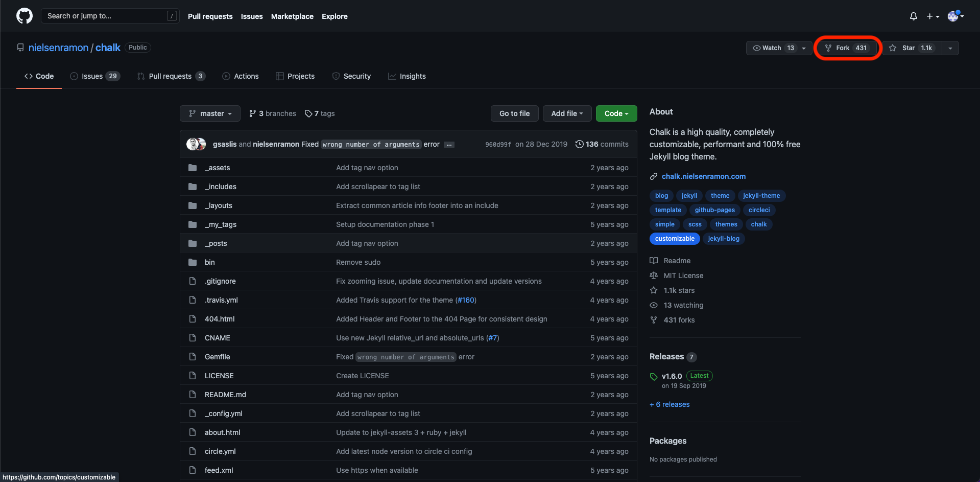Fork the repository with Fork button
The width and height of the screenshot is (980, 482).
pyautogui.click(x=847, y=48)
